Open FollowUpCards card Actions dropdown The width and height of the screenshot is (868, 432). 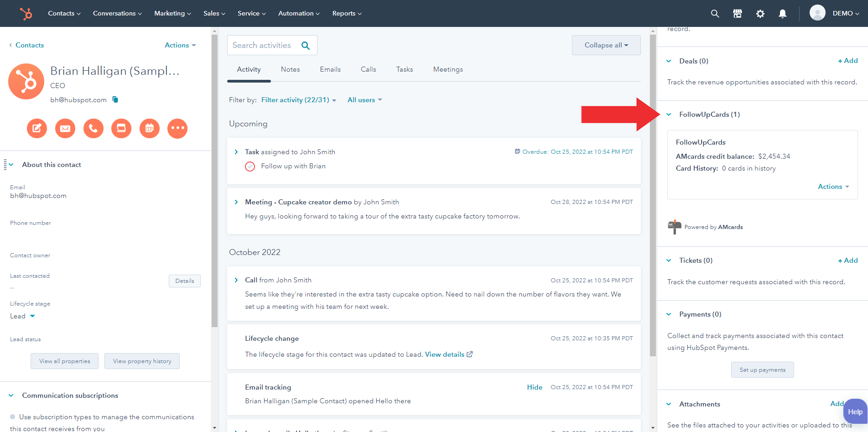pyautogui.click(x=833, y=187)
